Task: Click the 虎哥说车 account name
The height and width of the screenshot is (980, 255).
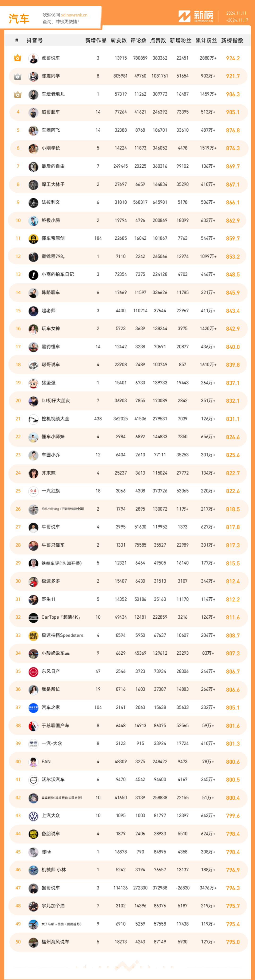Action: (51, 58)
